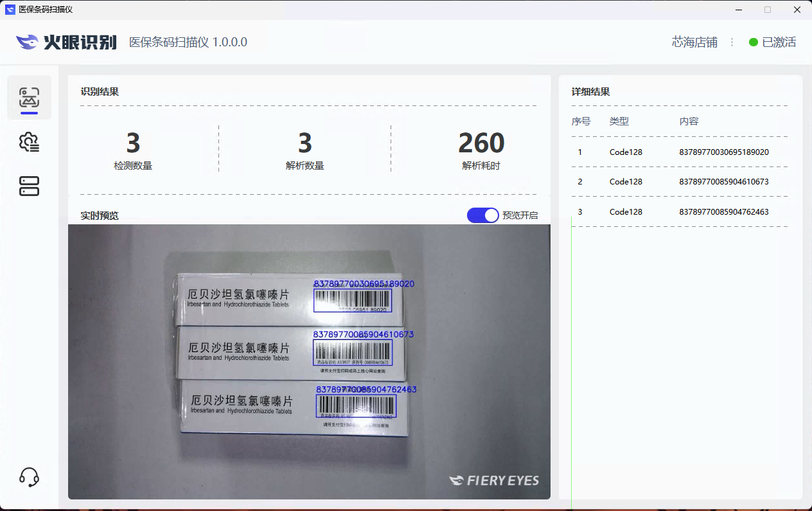
Task: Select result row 3 ending in 762463
Action: pyautogui.click(x=678, y=212)
